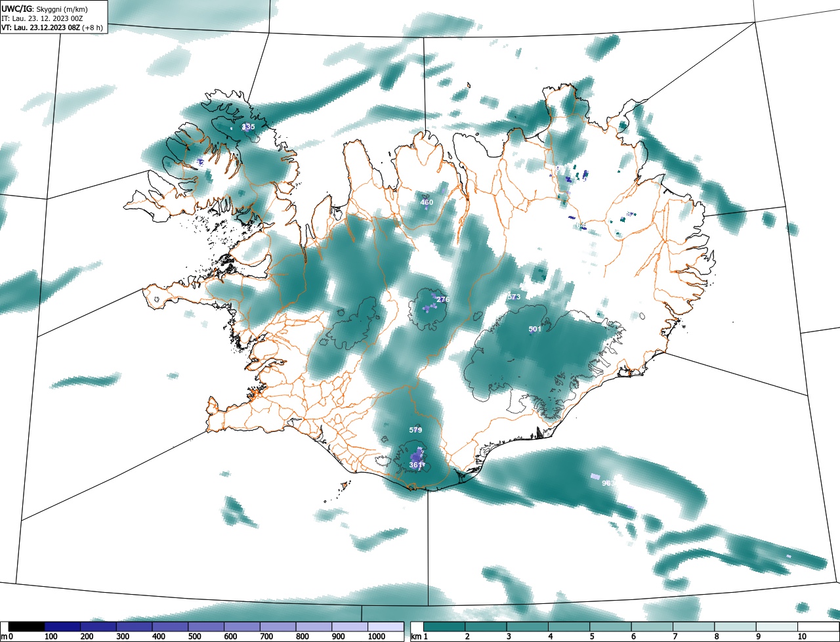Click the visibility value 335 in Westfjords
The width and height of the screenshot is (840, 642).
click(x=248, y=127)
